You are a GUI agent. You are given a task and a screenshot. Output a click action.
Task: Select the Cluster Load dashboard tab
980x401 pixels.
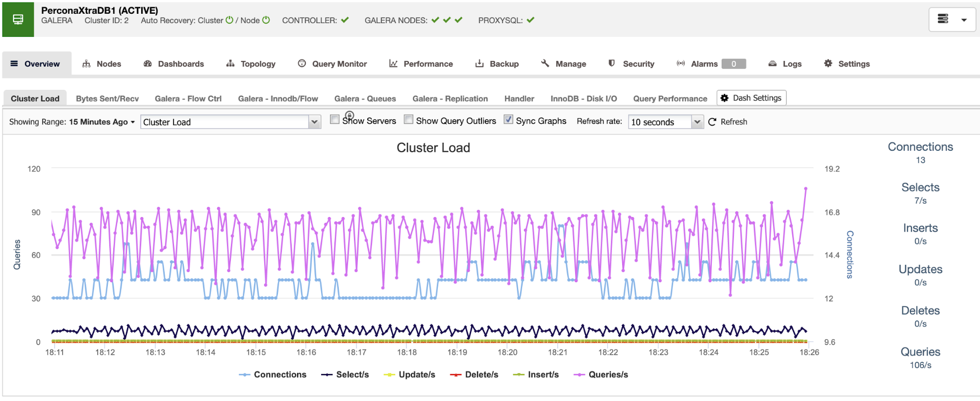(35, 99)
